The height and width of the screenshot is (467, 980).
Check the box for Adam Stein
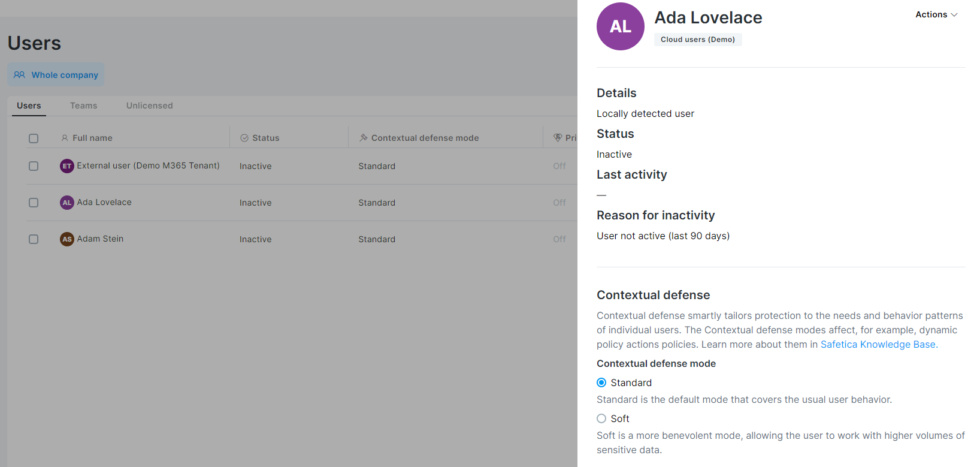pyautogui.click(x=34, y=239)
